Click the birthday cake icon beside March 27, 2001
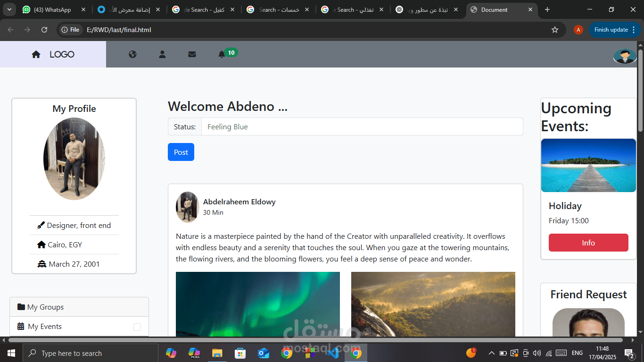Viewport: 644px width, 362px height. click(42, 264)
